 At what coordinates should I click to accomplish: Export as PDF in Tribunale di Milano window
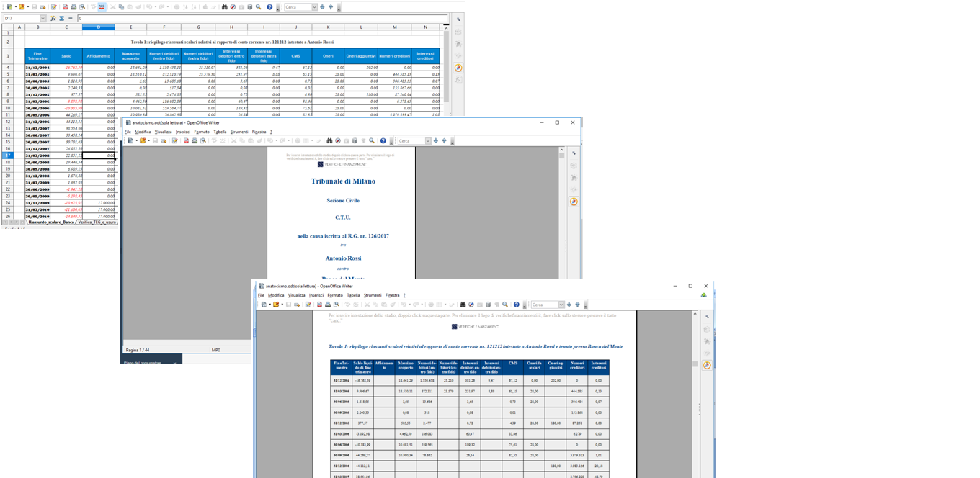[x=185, y=141]
